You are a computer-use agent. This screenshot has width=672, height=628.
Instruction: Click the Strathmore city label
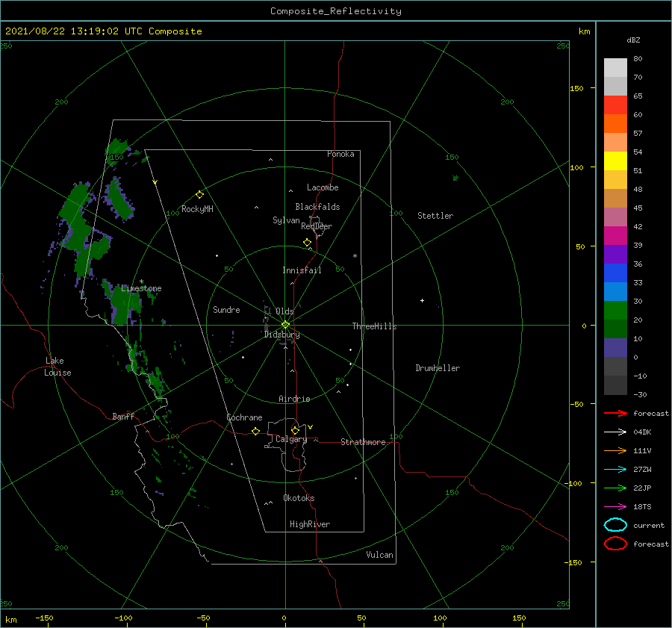click(x=363, y=442)
